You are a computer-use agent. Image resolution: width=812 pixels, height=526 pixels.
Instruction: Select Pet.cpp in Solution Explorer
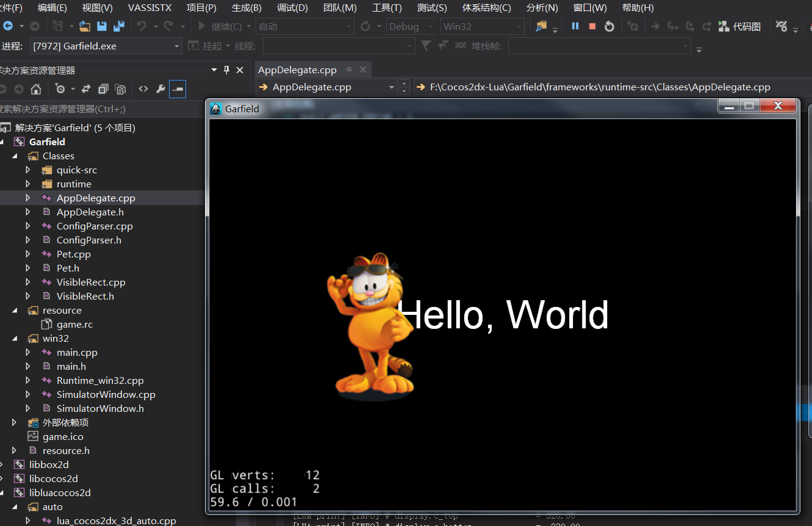tap(74, 254)
